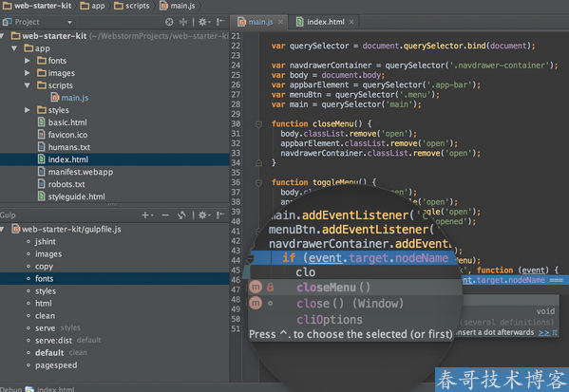Viewport: 569px width, 392px height.
Task: Switch to the index.html editor tab
Action: pos(325,22)
